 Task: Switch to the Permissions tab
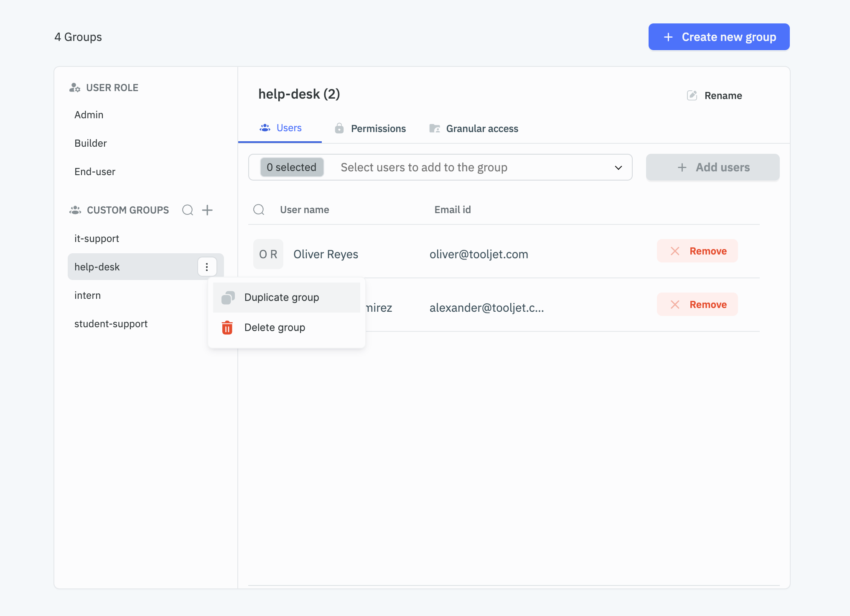tap(370, 129)
